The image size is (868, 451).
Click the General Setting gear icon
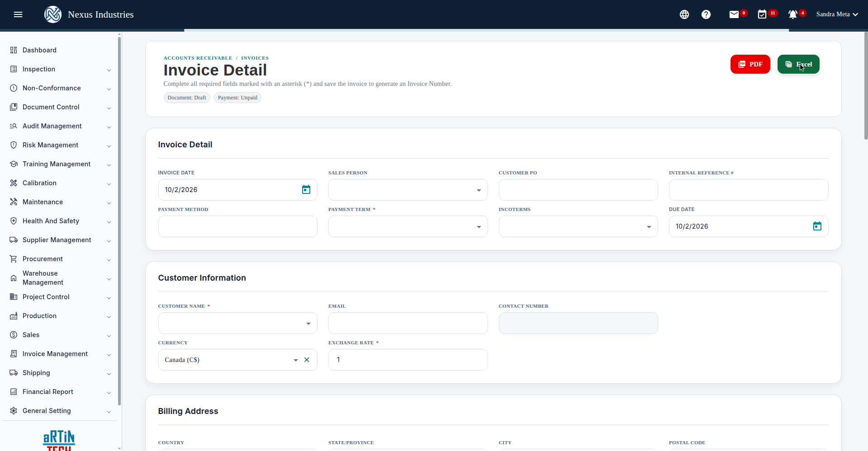click(14, 411)
